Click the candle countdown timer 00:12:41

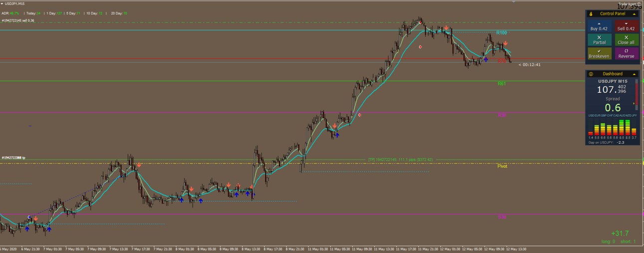(530, 65)
